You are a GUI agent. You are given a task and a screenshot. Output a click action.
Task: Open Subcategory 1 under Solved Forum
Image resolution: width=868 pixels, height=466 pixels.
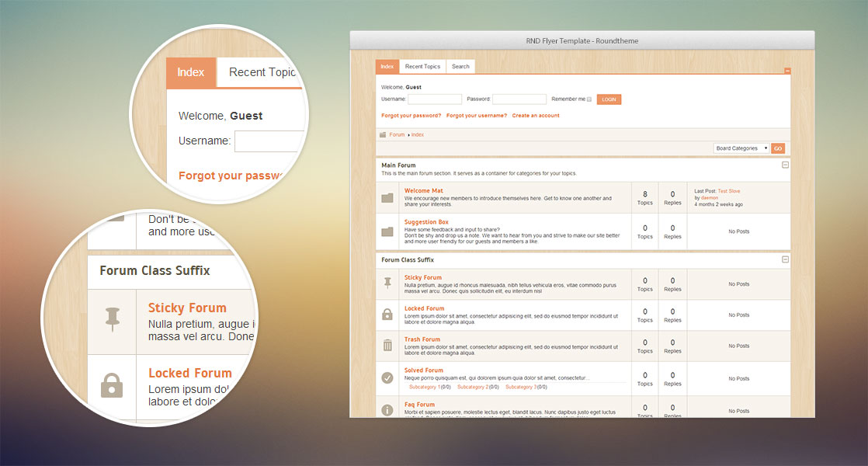425,387
